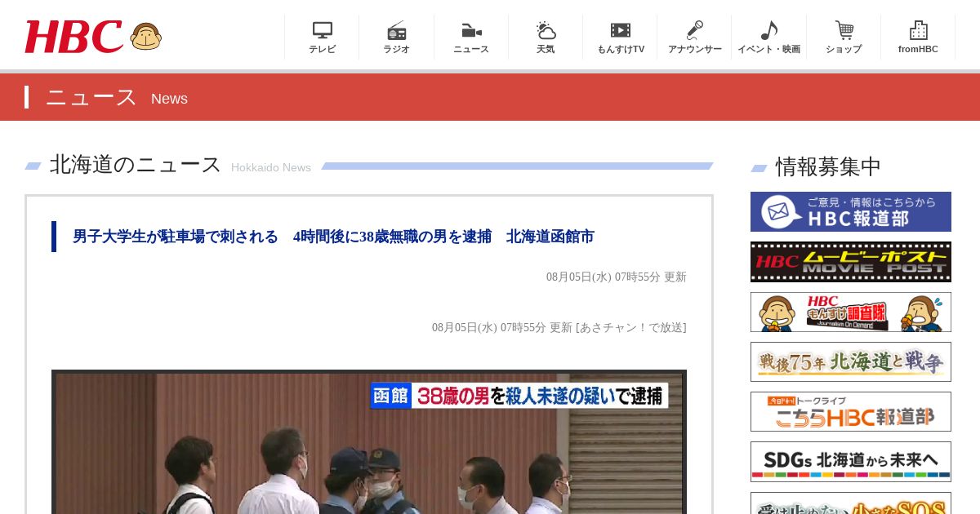Open the 小さなSOS banner
This screenshot has height=514, width=980.
click(851, 503)
